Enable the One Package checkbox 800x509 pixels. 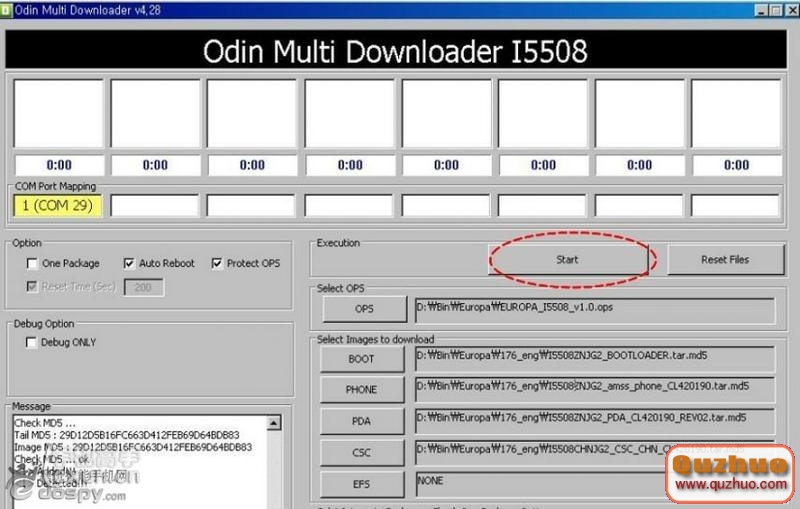tap(32, 263)
